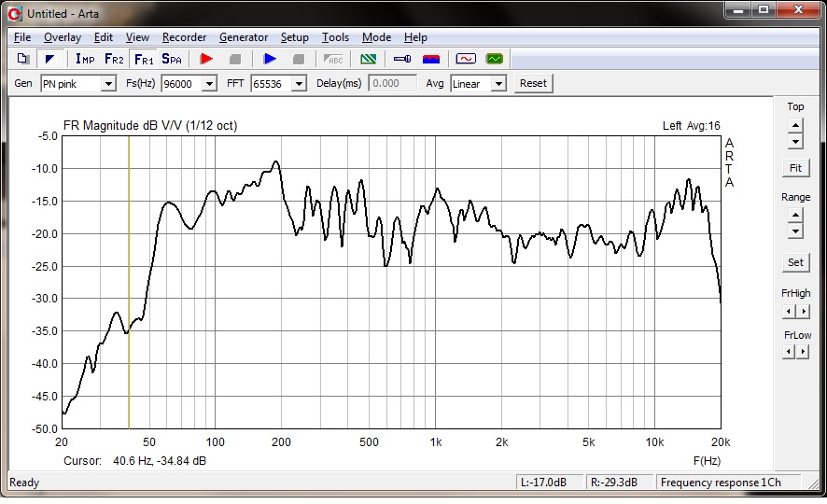Image resolution: width=827 pixels, height=504 pixels.
Task: Expand the Avg Linear dropdown
Action: [498, 84]
